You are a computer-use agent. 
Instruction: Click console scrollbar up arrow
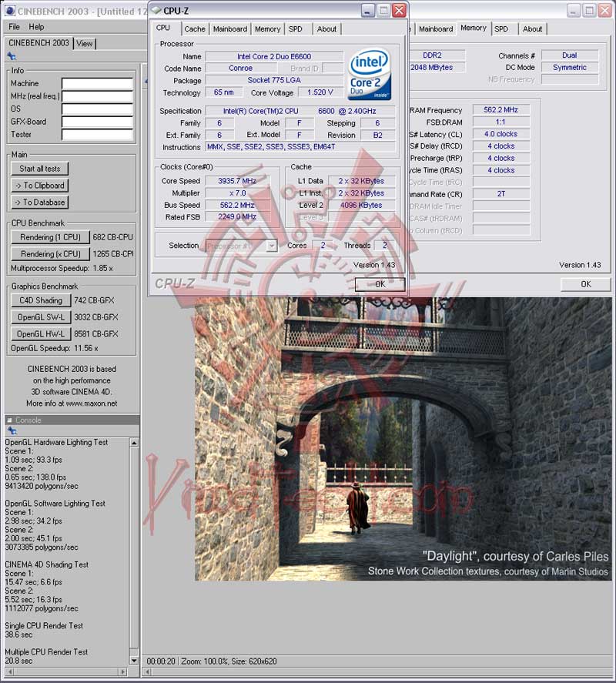[134, 443]
